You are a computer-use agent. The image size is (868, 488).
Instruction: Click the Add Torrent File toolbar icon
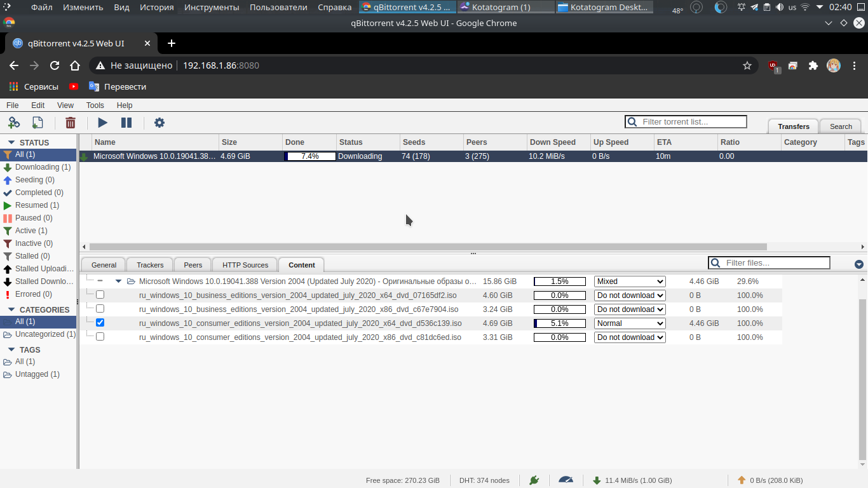click(x=37, y=123)
